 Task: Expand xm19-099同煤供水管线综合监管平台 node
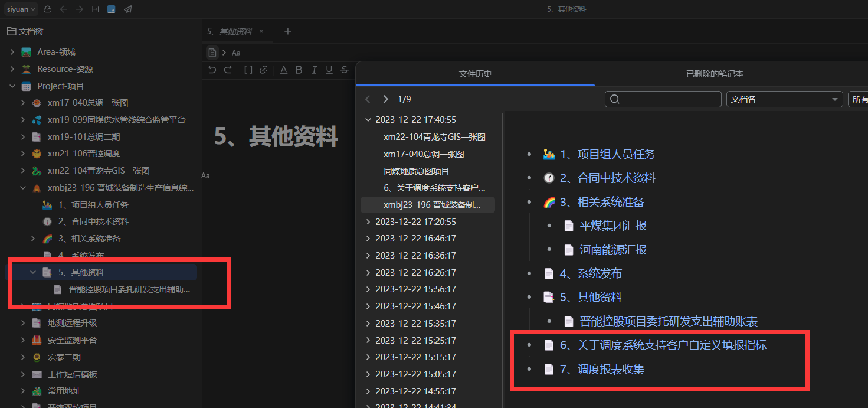[x=23, y=120]
